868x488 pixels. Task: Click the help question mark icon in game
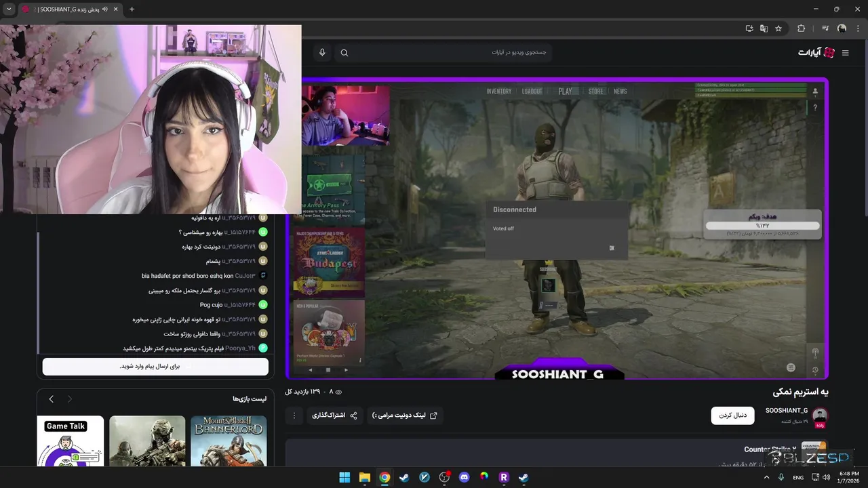(815, 107)
